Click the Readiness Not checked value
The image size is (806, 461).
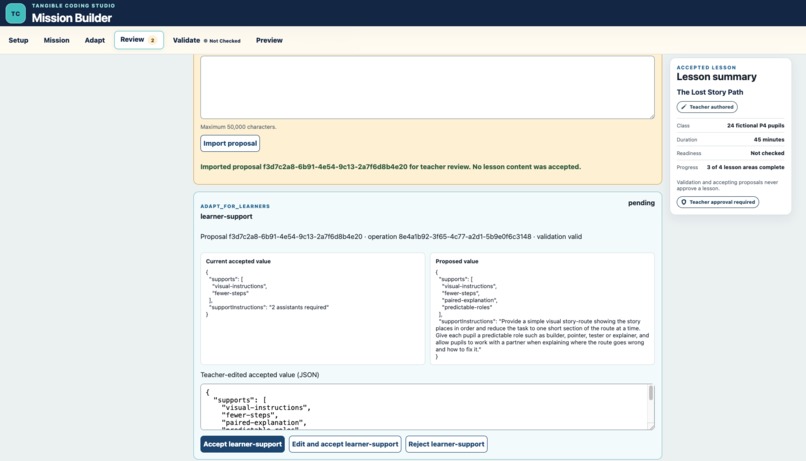point(767,153)
